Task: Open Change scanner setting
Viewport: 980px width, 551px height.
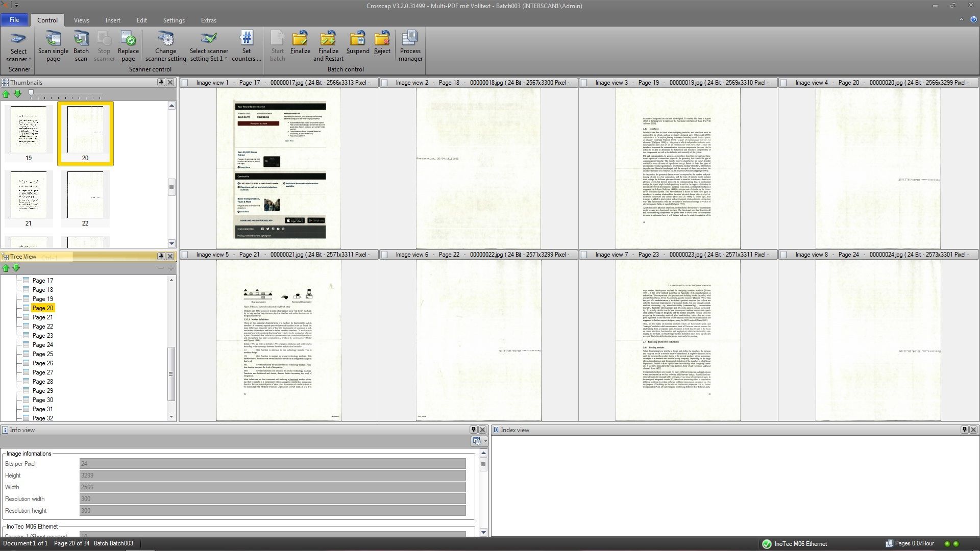Action: [165, 45]
